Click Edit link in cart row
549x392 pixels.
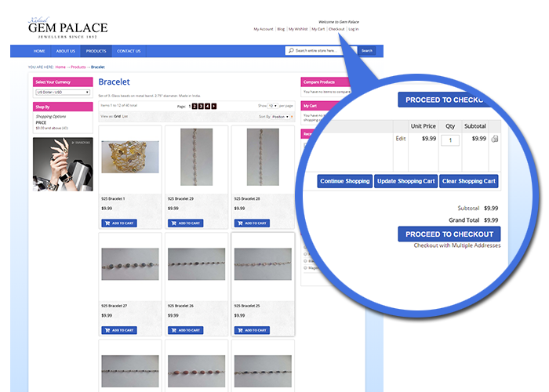pos(401,139)
